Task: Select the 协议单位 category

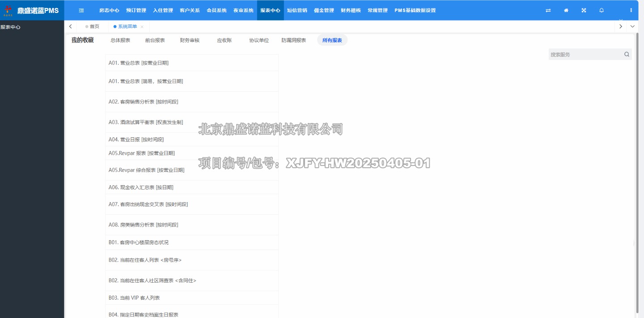Action: [259, 40]
